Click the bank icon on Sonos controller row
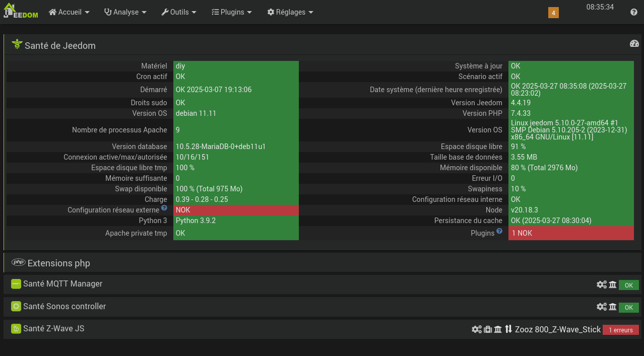This screenshot has width=644, height=356. coord(613,307)
